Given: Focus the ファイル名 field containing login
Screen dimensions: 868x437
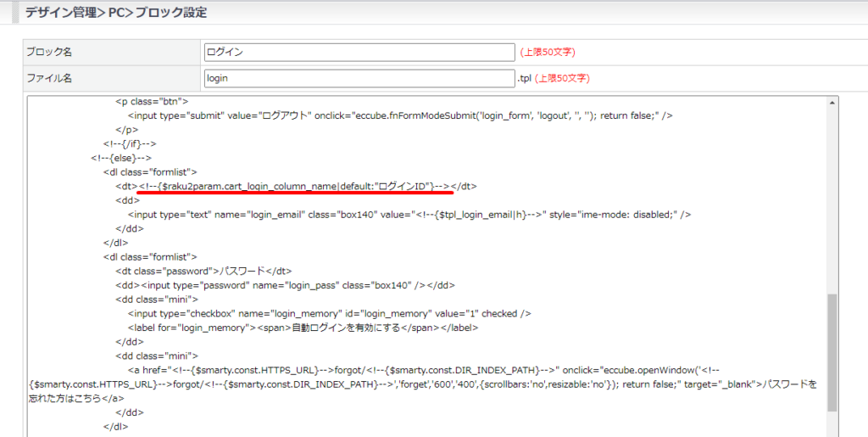Looking at the screenshot, I should click(x=359, y=78).
